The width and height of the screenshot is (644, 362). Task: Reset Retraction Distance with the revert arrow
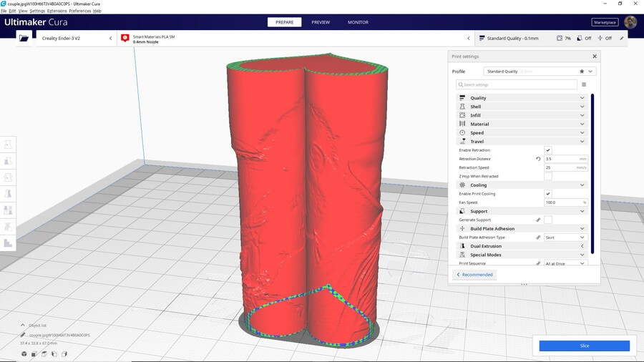pyautogui.click(x=538, y=159)
